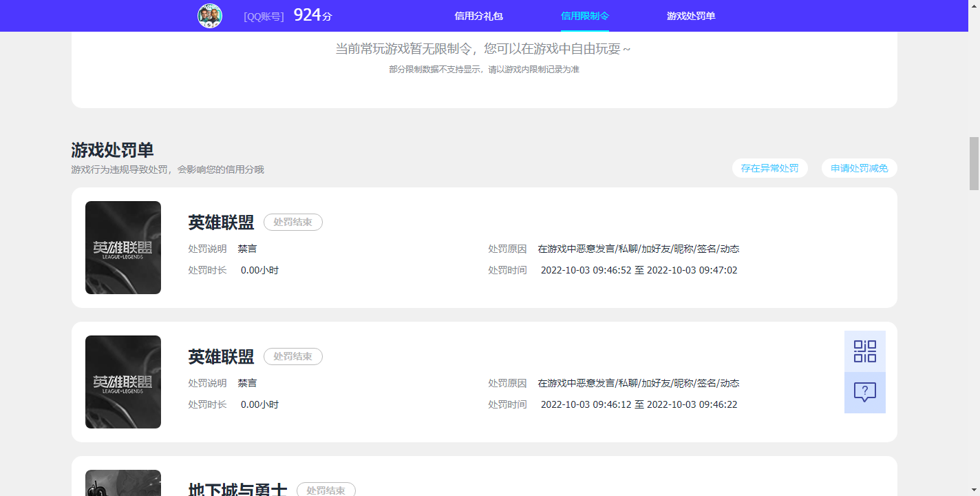Viewport: 980px width, 496px height.
Task: Open the help feedback chat icon
Action: (865, 393)
